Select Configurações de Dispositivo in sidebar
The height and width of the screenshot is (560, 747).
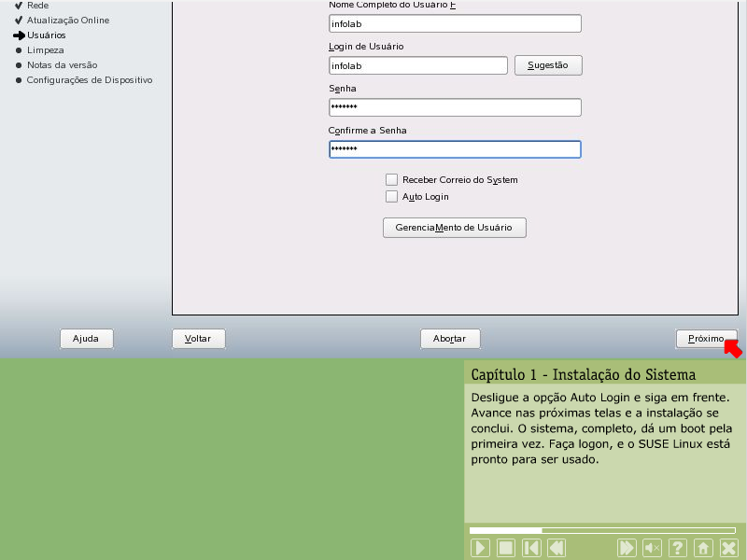(x=89, y=79)
